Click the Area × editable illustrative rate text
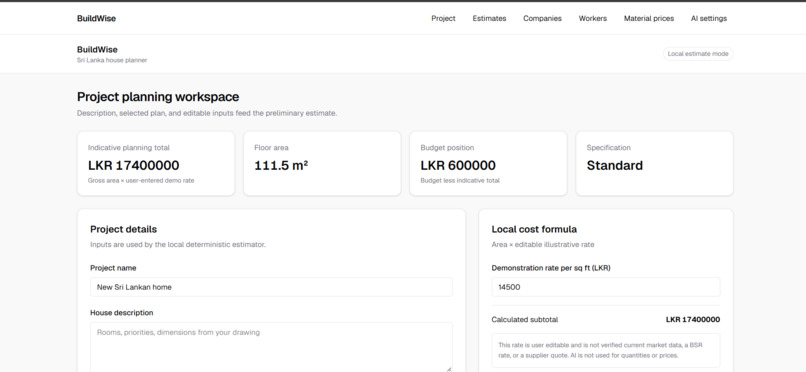The width and height of the screenshot is (806, 372). 543,245
